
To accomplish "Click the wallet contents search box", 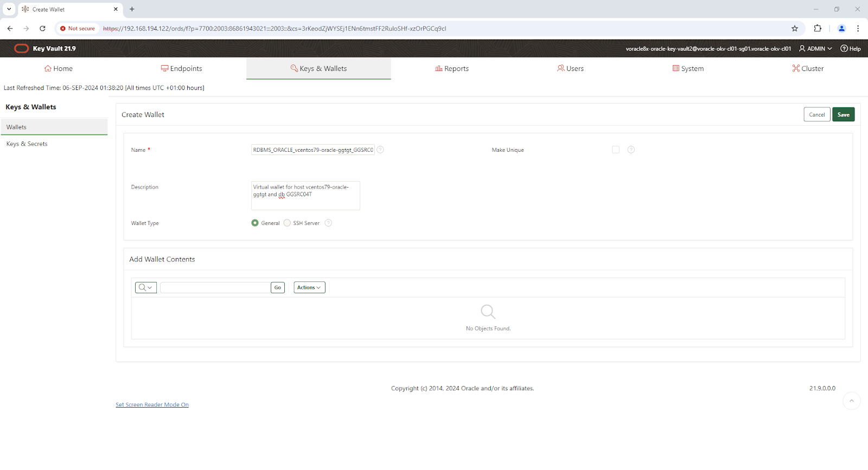I will [215, 287].
